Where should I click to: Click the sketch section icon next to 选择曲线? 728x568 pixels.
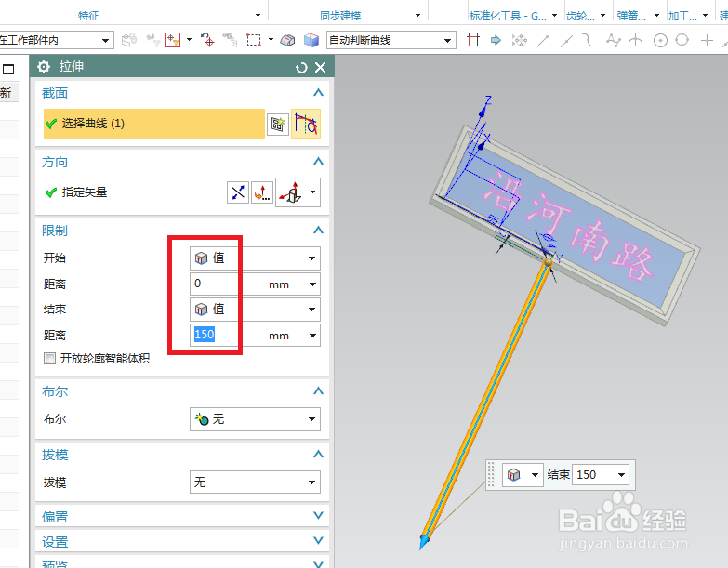point(278,124)
